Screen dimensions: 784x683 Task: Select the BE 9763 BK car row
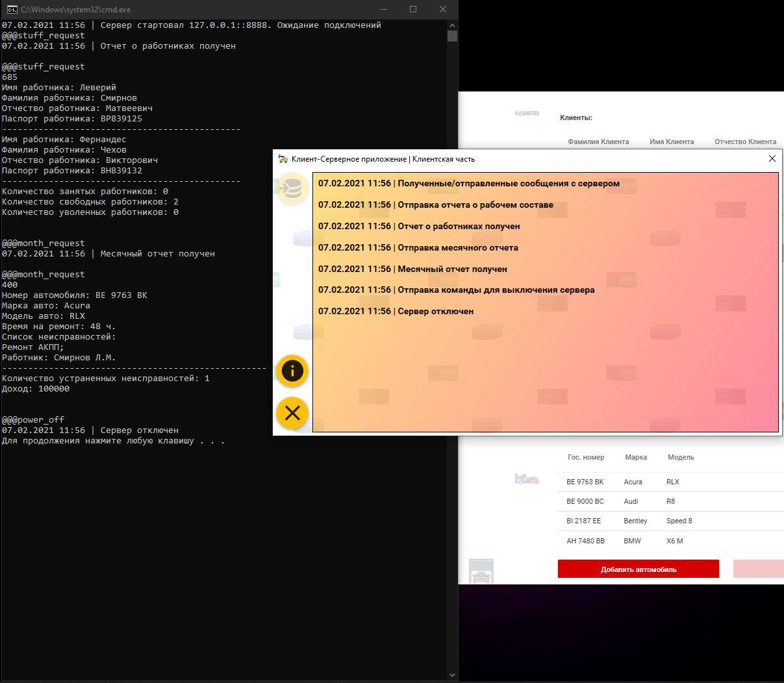[x=670, y=482]
